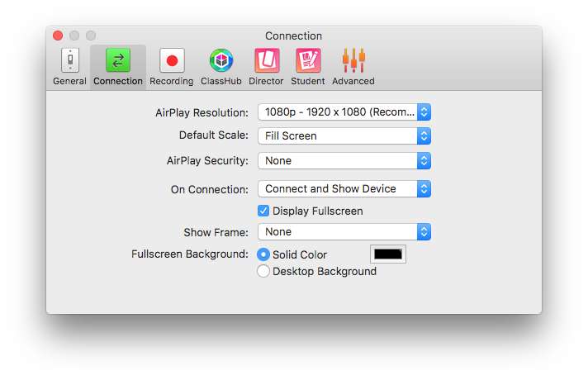Expand the AirPlay Resolution dropdown

coord(344,112)
